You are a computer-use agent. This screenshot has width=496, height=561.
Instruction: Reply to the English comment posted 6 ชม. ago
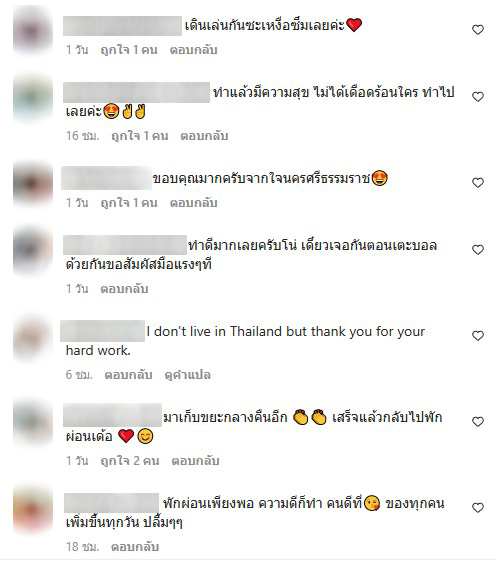(x=128, y=375)
